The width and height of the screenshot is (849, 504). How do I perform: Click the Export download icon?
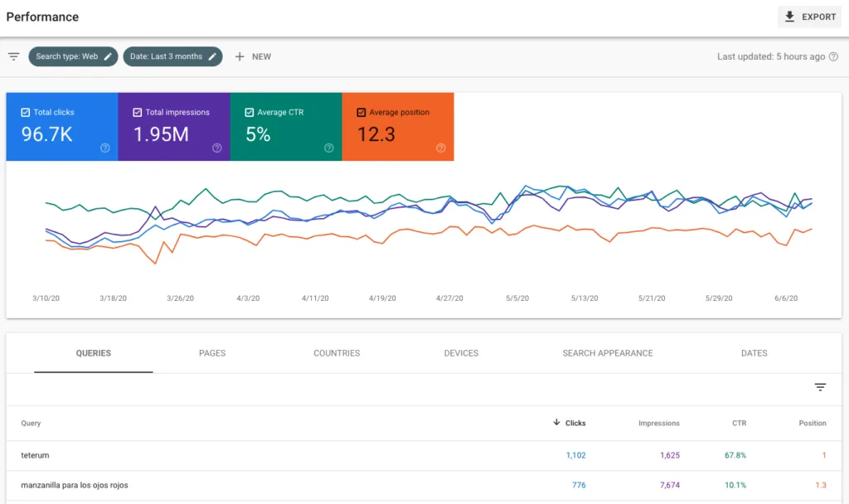coord(789,17)
